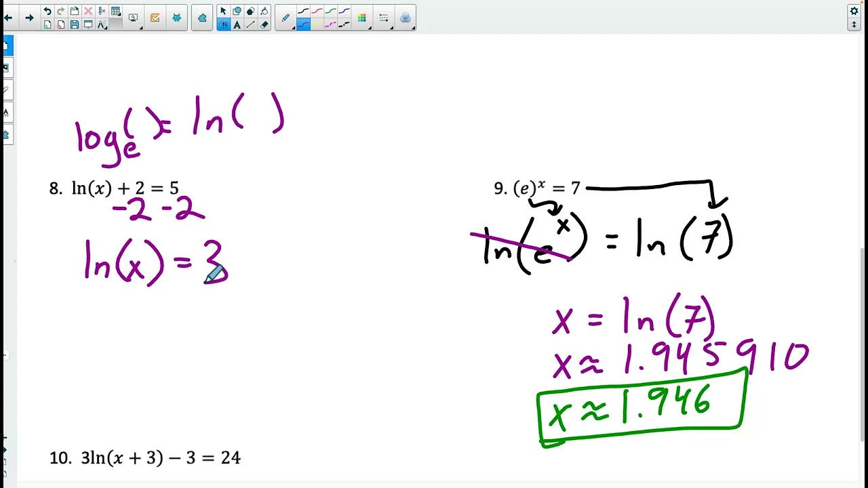This screenshot has width=868, height=488.
Task: Choose the Pens tool
Action: (223, 24)
